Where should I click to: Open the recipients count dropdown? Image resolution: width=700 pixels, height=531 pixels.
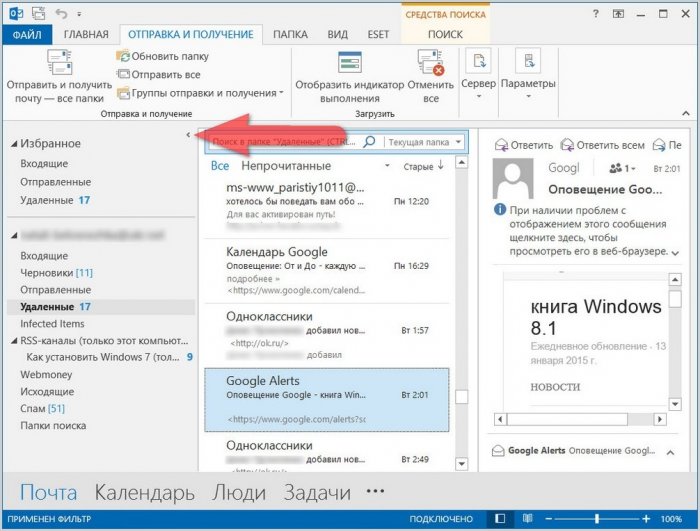pos(622,168)
